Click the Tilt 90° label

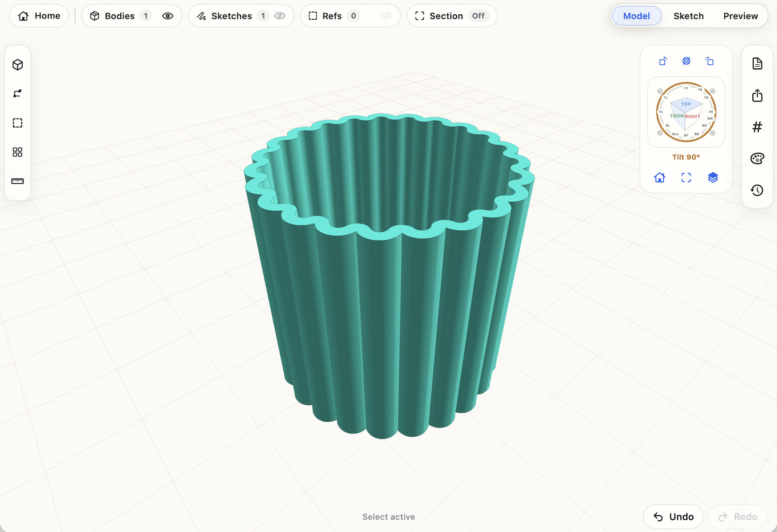click(x=686, y=157)
